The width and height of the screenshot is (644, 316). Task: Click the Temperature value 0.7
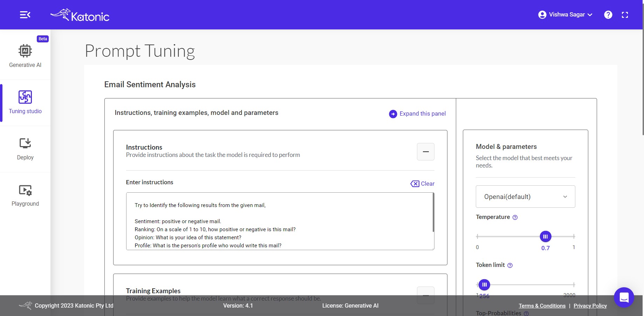tap(546, 248)
